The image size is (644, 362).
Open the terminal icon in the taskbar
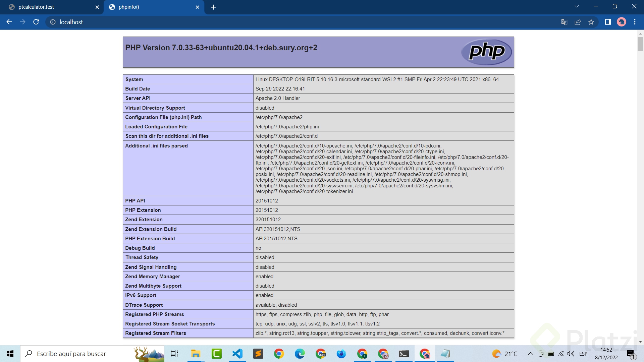point(404,354)
